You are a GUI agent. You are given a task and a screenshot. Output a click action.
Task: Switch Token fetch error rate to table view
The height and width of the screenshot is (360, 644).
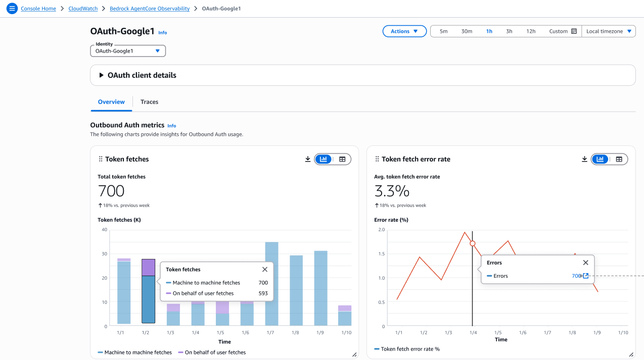tap(619, 159)
